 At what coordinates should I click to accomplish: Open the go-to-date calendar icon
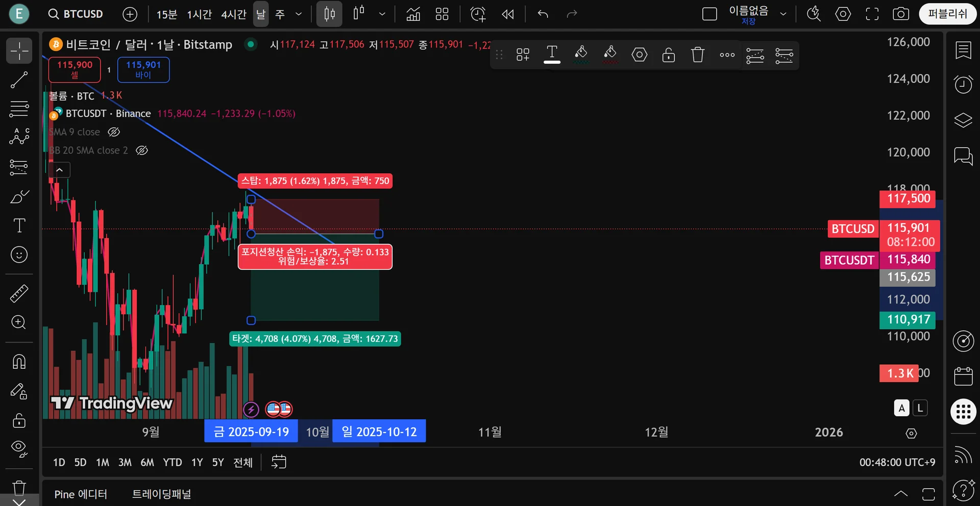[279, 462]
